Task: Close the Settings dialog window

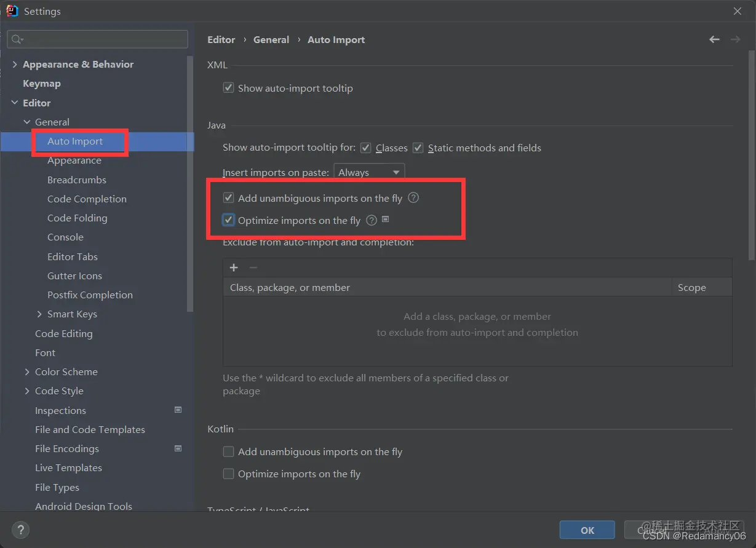Action: point(738,10)
